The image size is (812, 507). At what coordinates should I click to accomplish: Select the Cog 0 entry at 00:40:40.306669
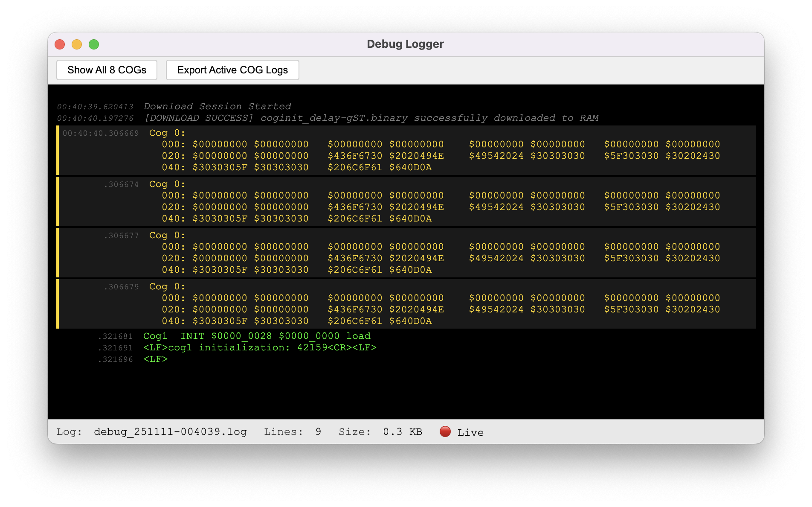pyautogui.click(x=167, y=133)
